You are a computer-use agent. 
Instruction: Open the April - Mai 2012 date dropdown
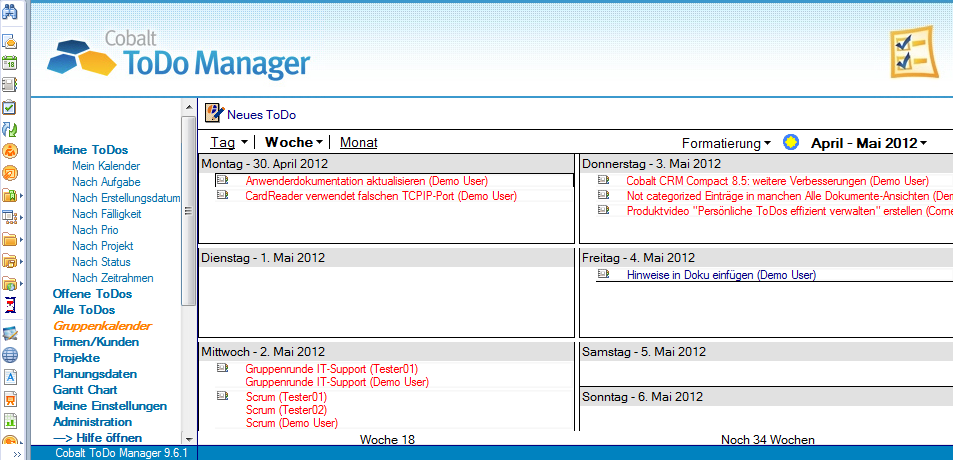869,143
